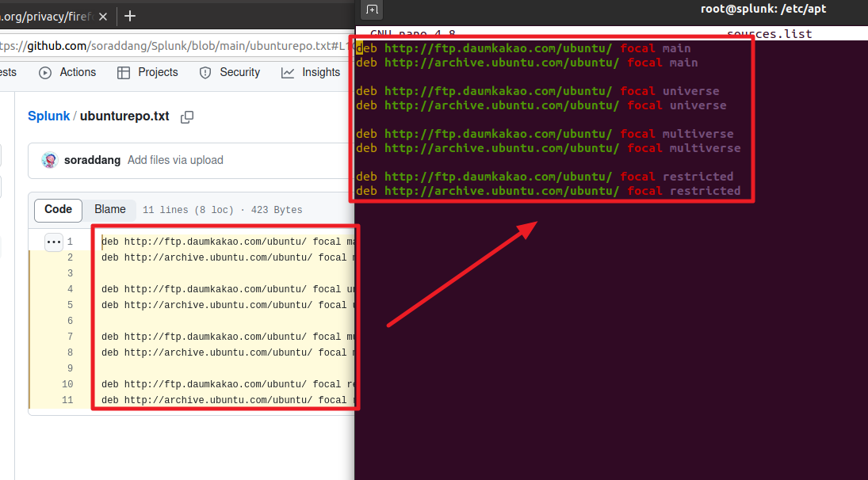The width and height of the screenshot is (868, 480).
Task: Click the archive.ubuntu focal universe line in nano
Action: (x=541, y=105)
